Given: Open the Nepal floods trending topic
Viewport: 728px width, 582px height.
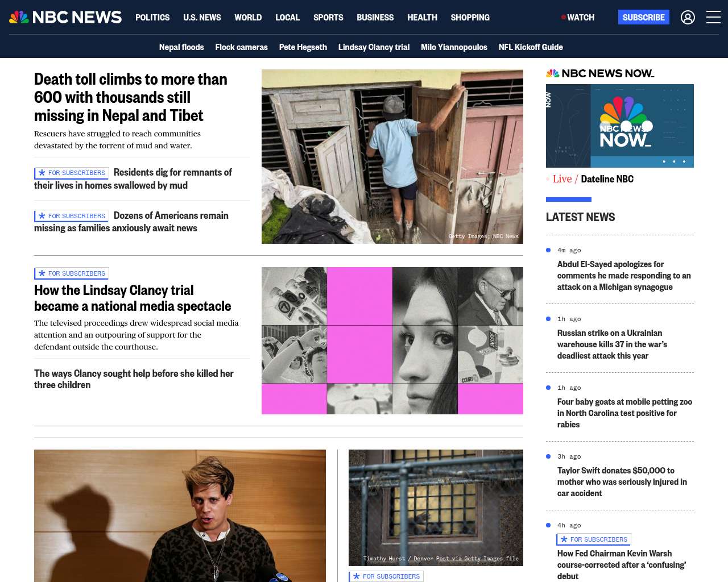Looking at the screenshot, I should tap(181, 47).
